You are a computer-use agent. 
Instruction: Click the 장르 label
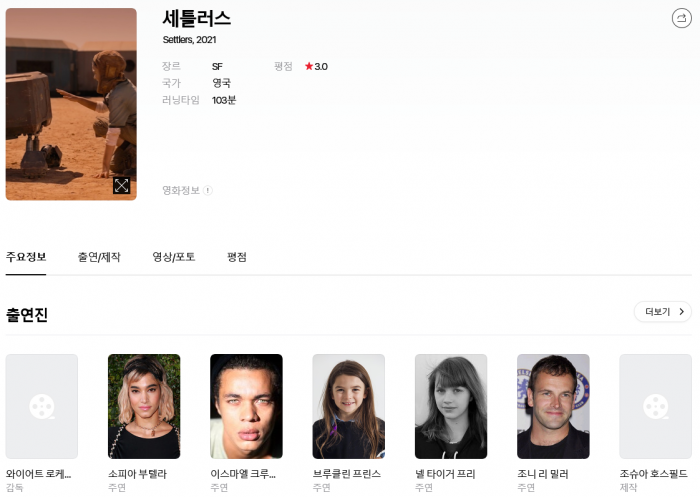[x=171, y=67]
